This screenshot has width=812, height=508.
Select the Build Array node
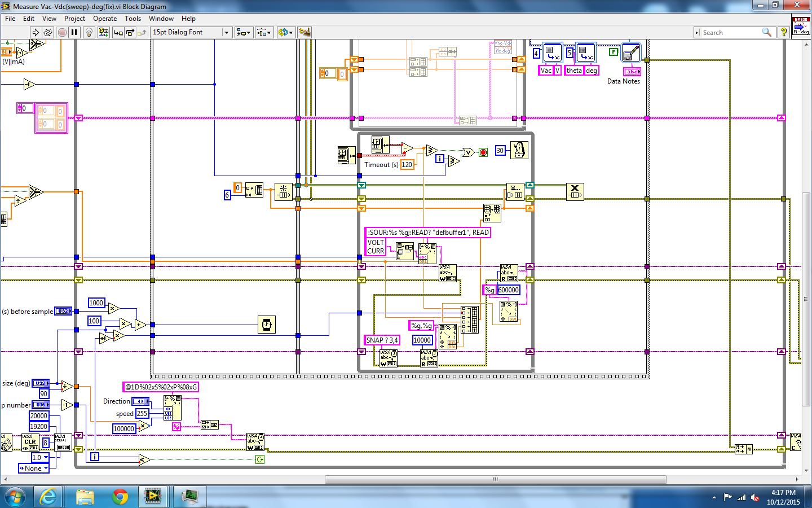click(x=470, y=319)
